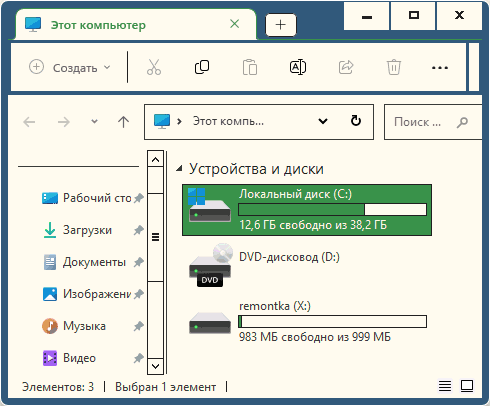Select Локальный диск (C:) label

point(295,194)
